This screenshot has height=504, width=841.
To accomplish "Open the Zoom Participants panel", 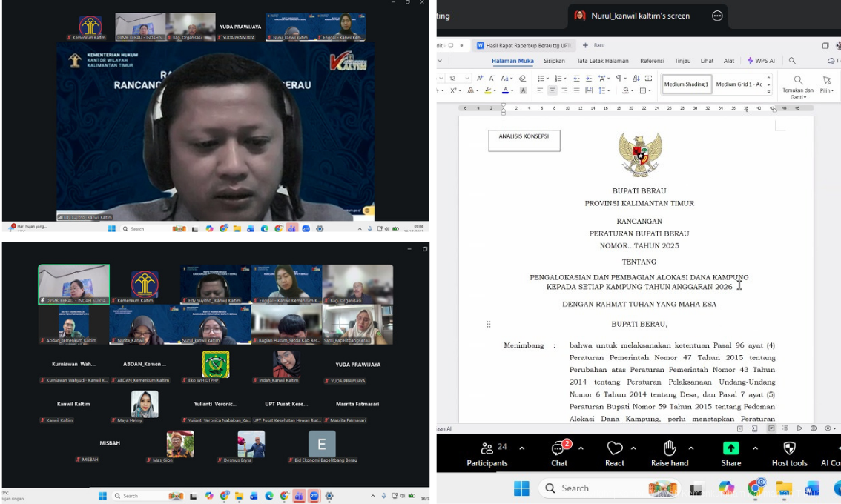I will click(487, 454).
